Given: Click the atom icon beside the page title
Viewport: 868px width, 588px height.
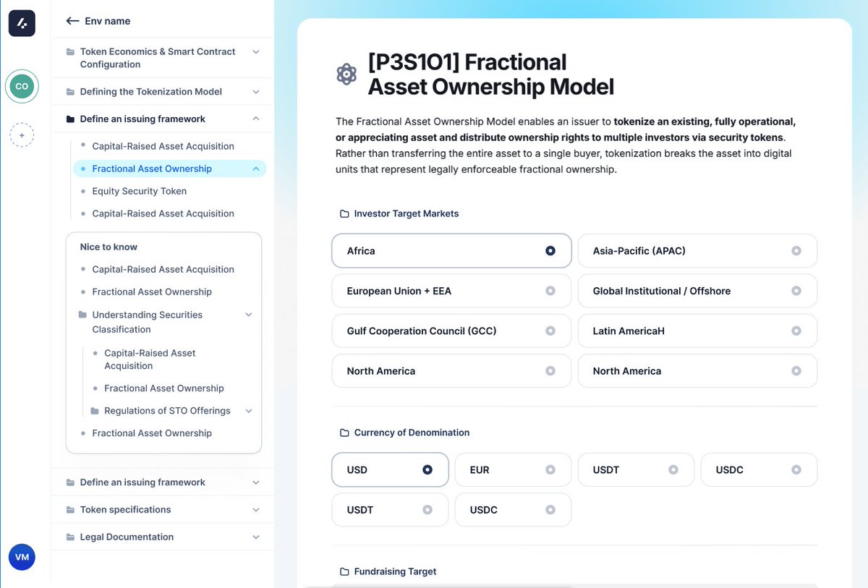Looking at the screenshot, I should pos(347,74).
